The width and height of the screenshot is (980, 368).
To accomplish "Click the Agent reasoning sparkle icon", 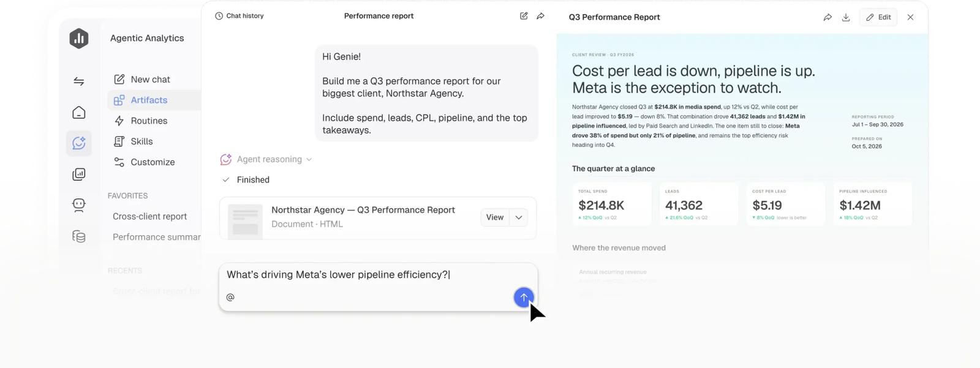I will [x=225, y=159].
